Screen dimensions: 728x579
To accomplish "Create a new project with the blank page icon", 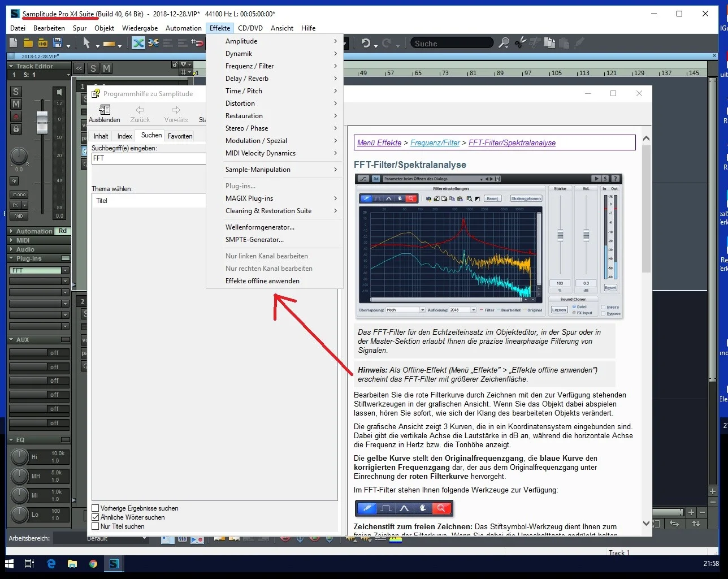I will tap(14, 43).
